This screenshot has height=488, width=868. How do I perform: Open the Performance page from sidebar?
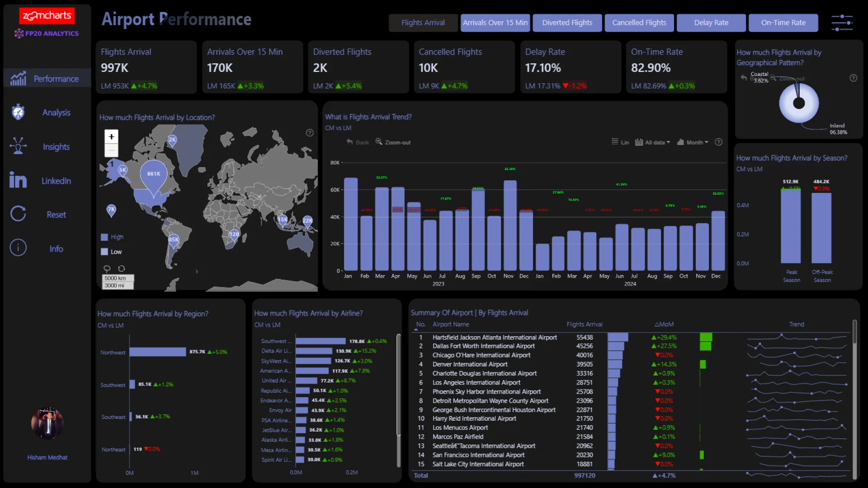pos(47,79)
